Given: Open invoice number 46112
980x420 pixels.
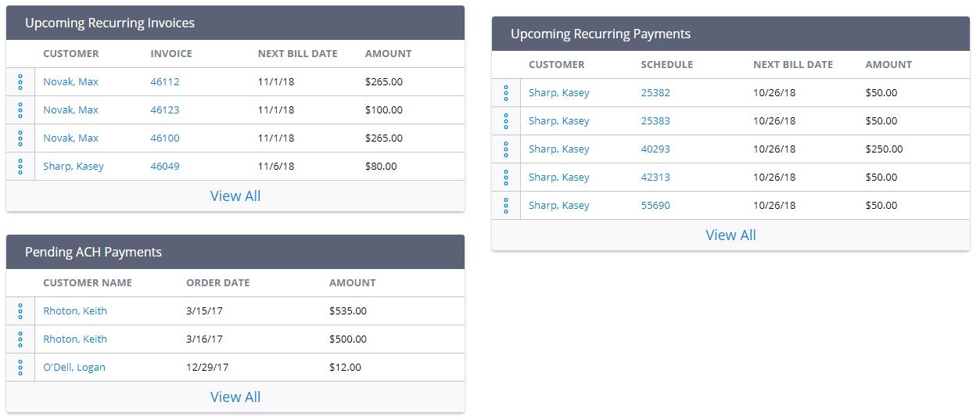Looking at the screenshot, I should [165, 82].
